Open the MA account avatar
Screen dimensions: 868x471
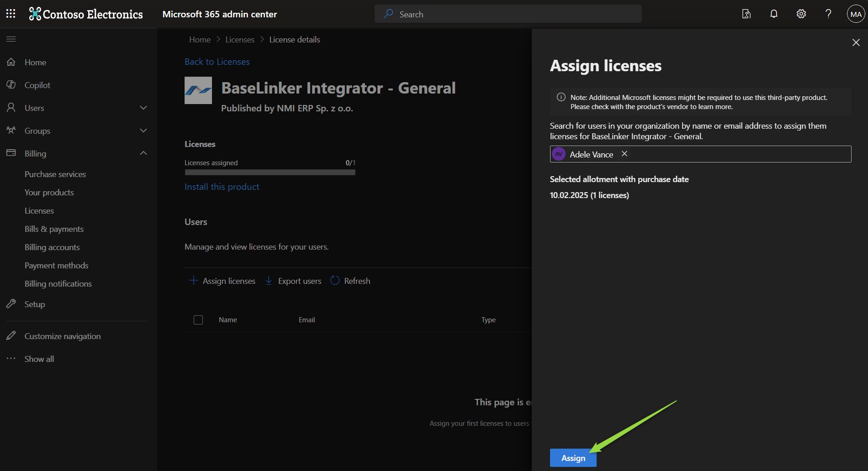(x=856, y=14)
